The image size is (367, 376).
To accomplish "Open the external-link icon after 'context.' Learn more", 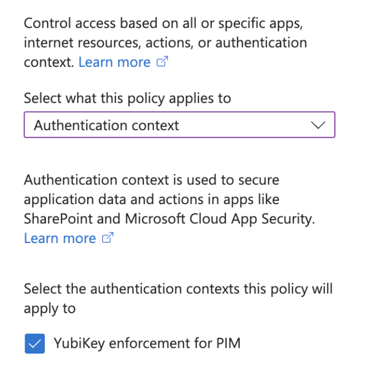I will tap(162, 62).
